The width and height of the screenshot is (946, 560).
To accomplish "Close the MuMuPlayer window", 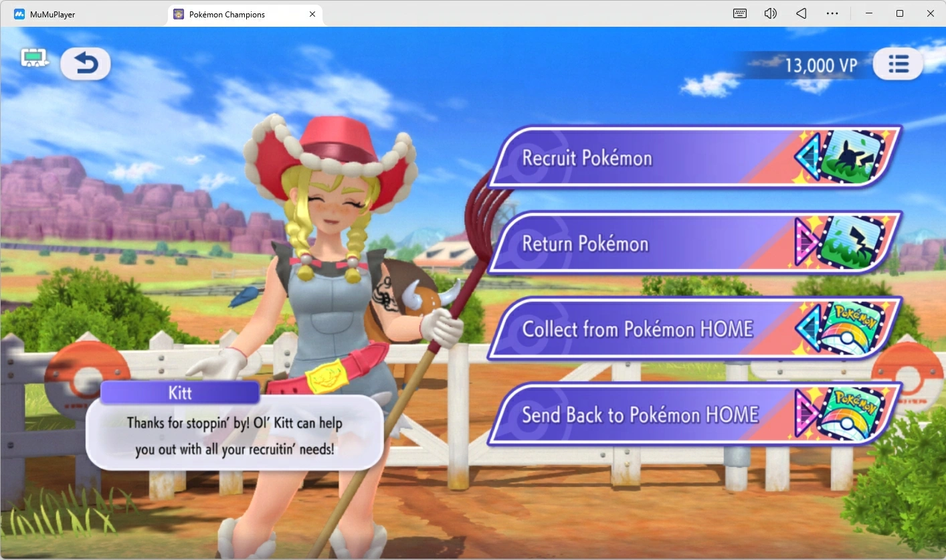I will point(931,13).
